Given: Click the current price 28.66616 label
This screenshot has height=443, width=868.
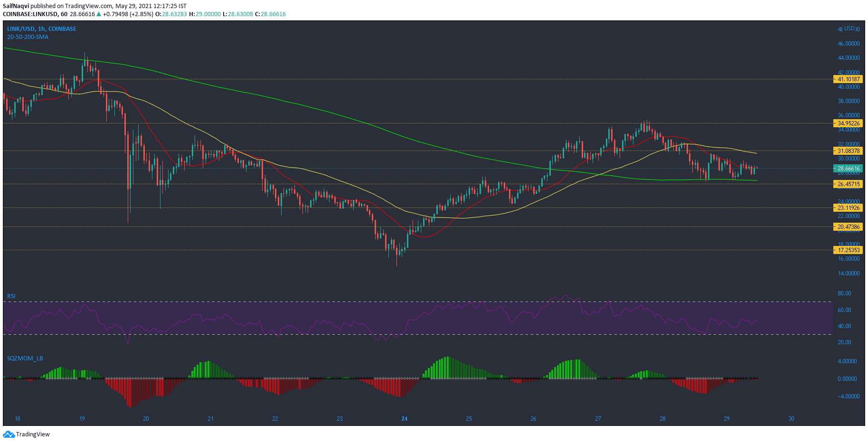Looking at the screenshot, I should coord(848,169).
